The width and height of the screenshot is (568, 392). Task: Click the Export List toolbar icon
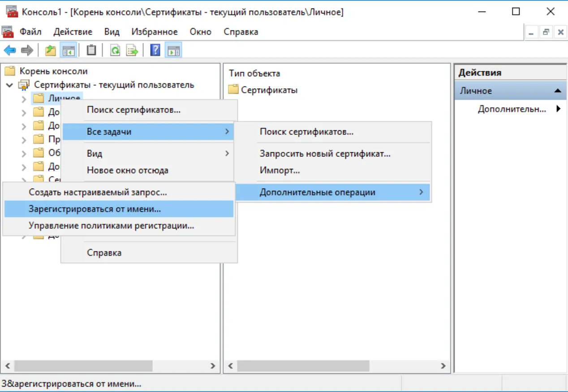tap(132, 50)
